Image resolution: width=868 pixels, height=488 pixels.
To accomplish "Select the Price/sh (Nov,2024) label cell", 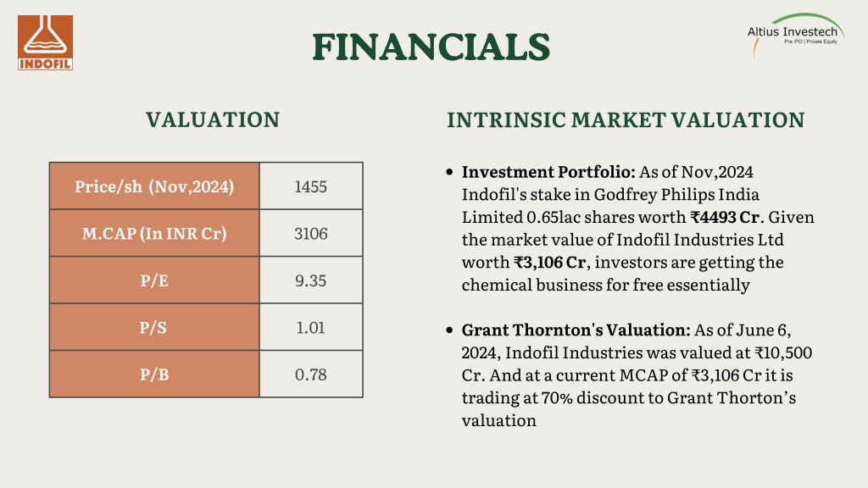I will point(154,186).
